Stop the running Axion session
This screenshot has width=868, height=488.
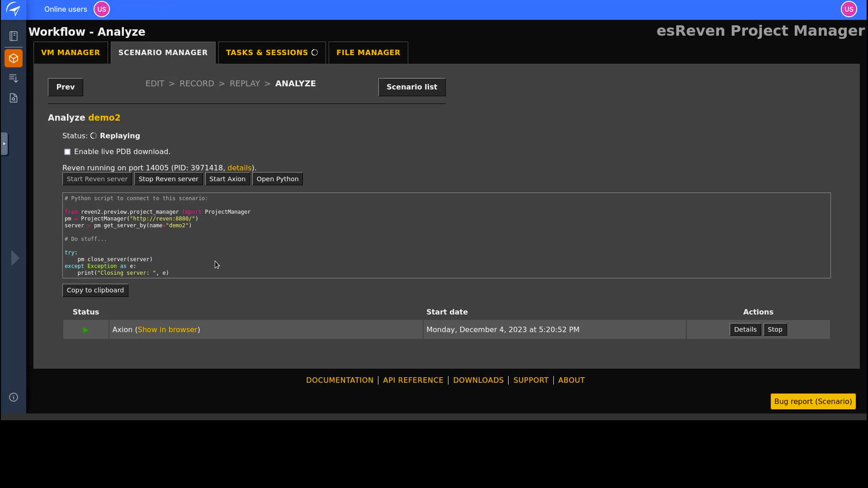(x=774, y=329)
